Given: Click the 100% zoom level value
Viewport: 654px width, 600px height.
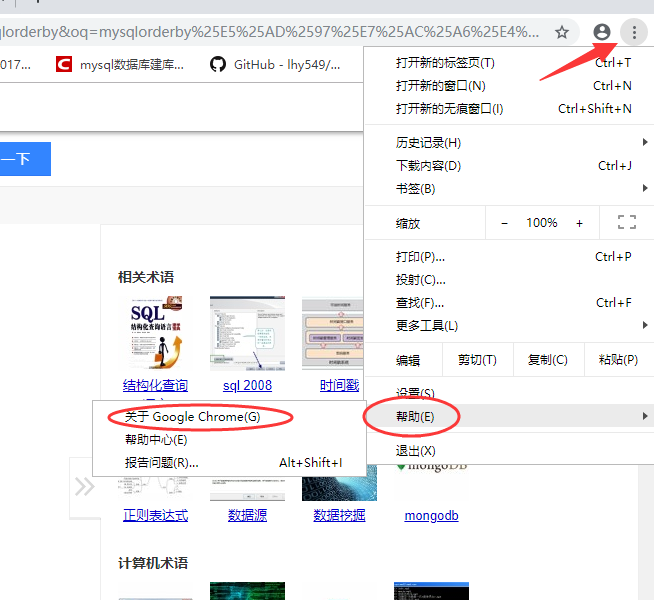Looking at the screenshot, I should tap(541, 223).
